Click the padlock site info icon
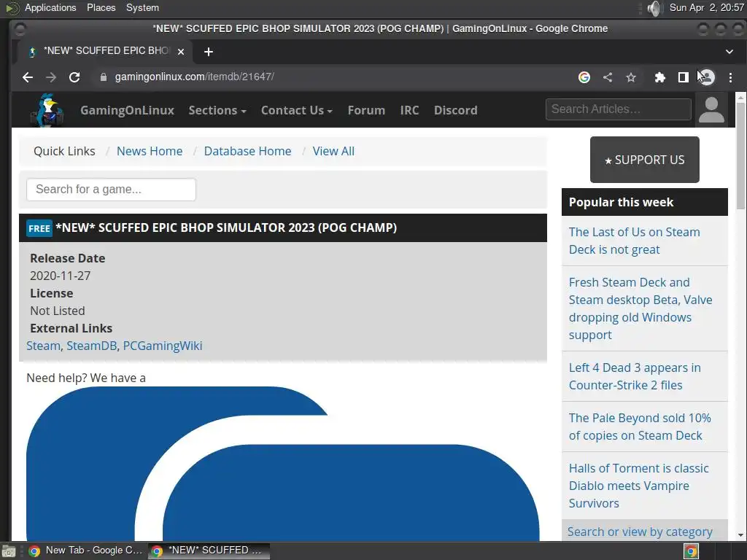Screen dimensions: 747x560 point(104,77)
